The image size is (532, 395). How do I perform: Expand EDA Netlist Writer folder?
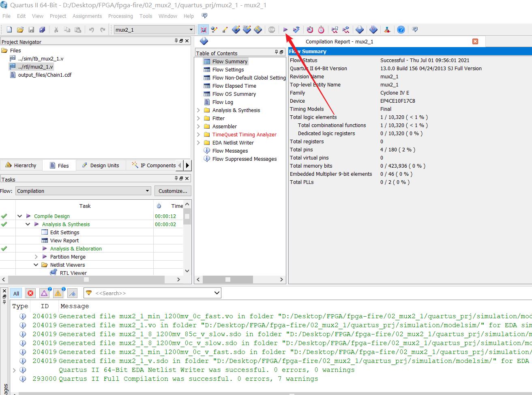(199, 143)
